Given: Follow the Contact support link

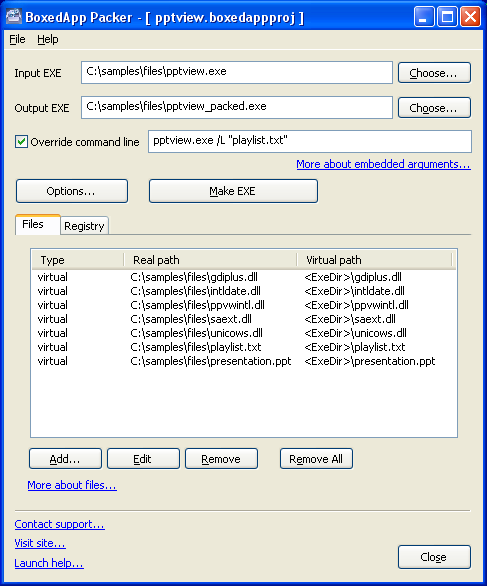Looking at the screenshot, I should [x=59, y=524].
